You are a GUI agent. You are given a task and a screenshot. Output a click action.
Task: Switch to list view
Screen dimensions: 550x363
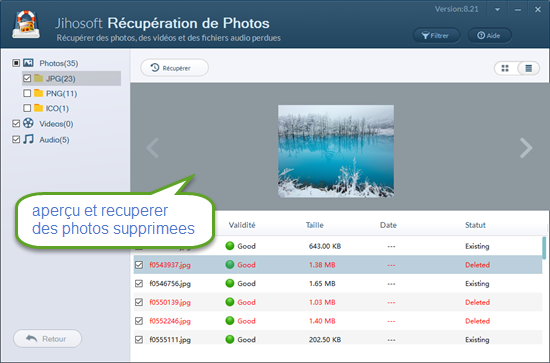[x=529, y=68]
